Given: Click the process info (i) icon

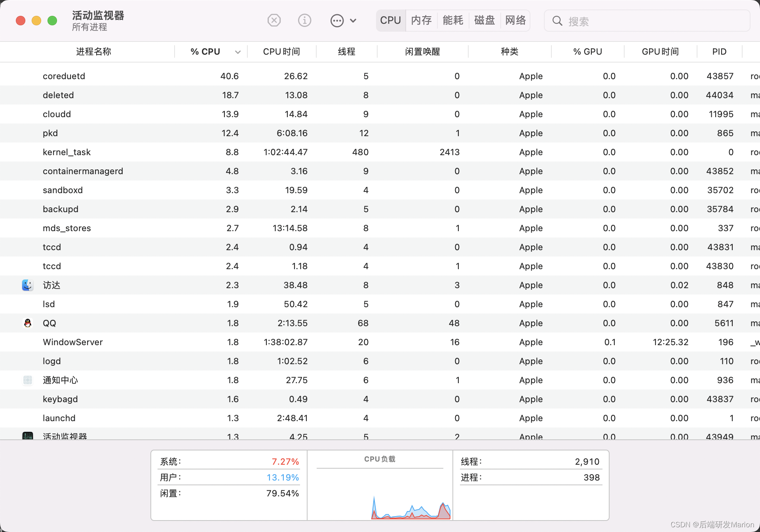Looking at the screenshot, I should coord(304,20).
